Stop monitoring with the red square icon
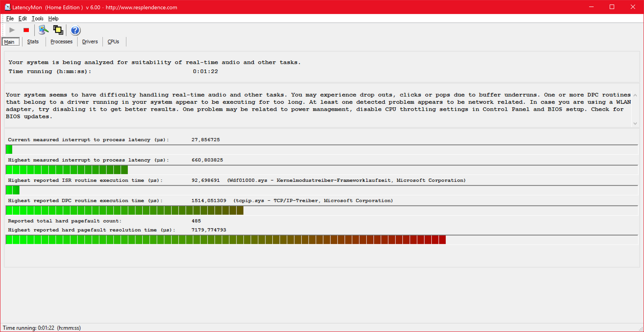Screen dimensions: 644x332 tap(26, 30)
